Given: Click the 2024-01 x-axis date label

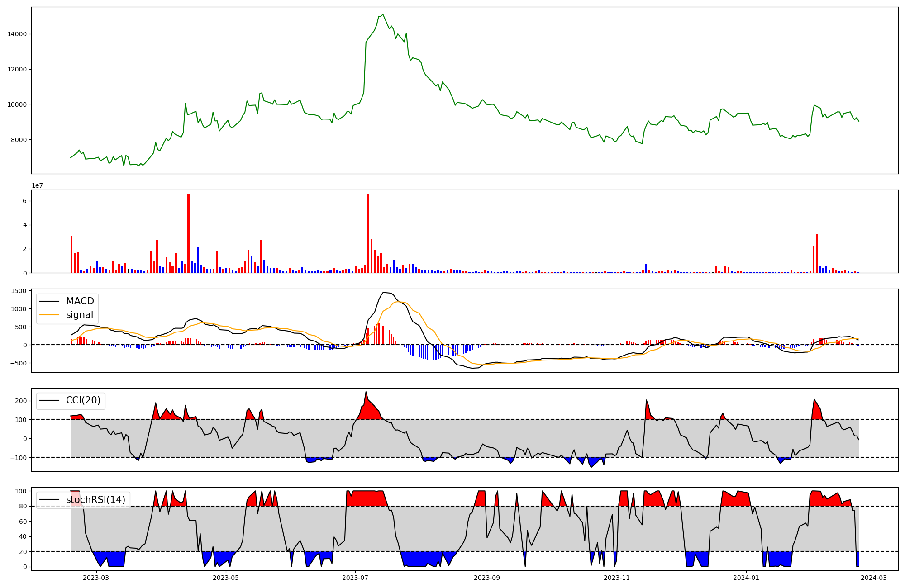Looking at the screenshot, I should (746, 578).
